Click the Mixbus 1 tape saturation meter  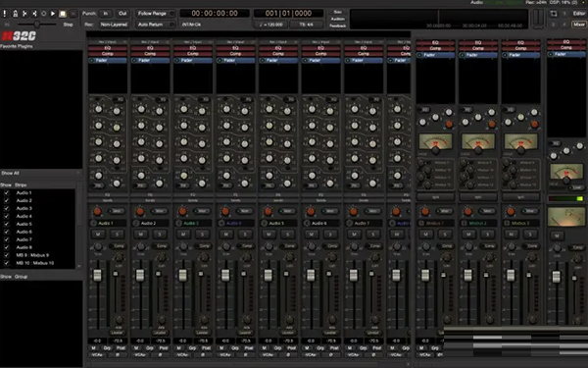(435, 141)
